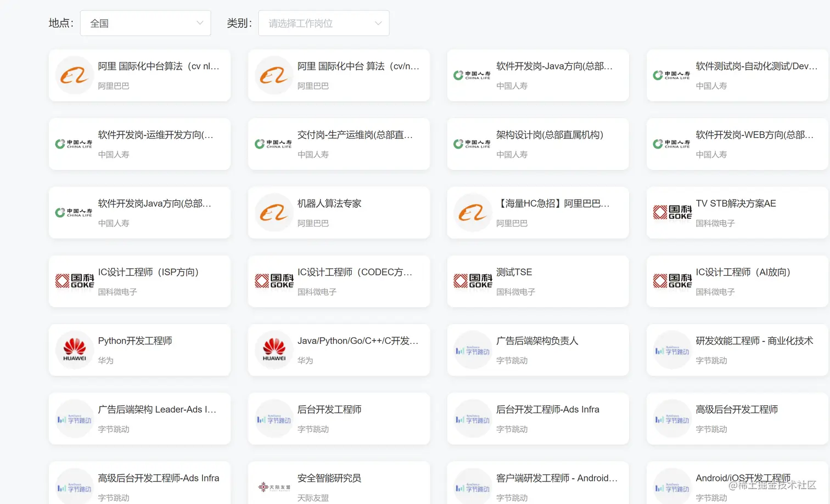Click 阿里巴巴 under 机器人算法专家
The width and height of the screenshot is (830, 504).
pos(313,223)
